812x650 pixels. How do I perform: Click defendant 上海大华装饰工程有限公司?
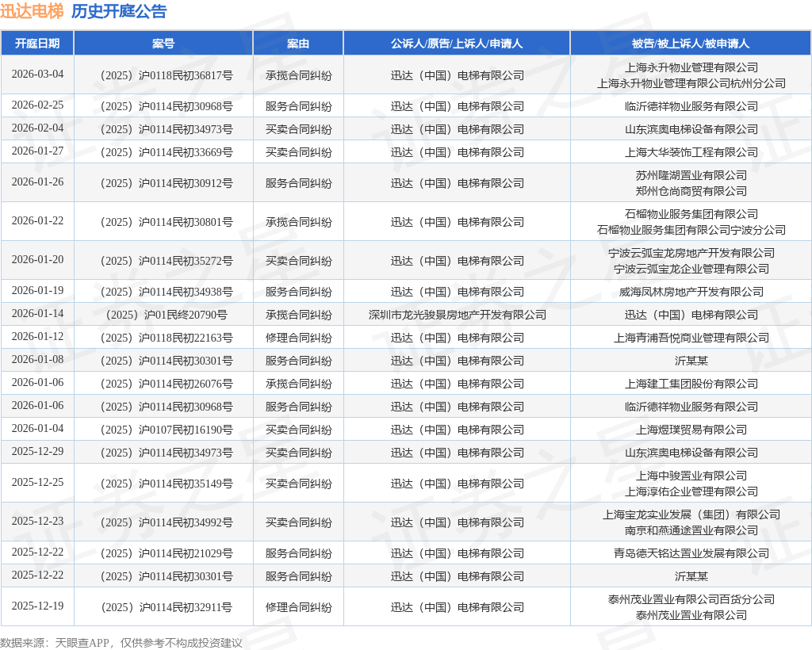691,153
